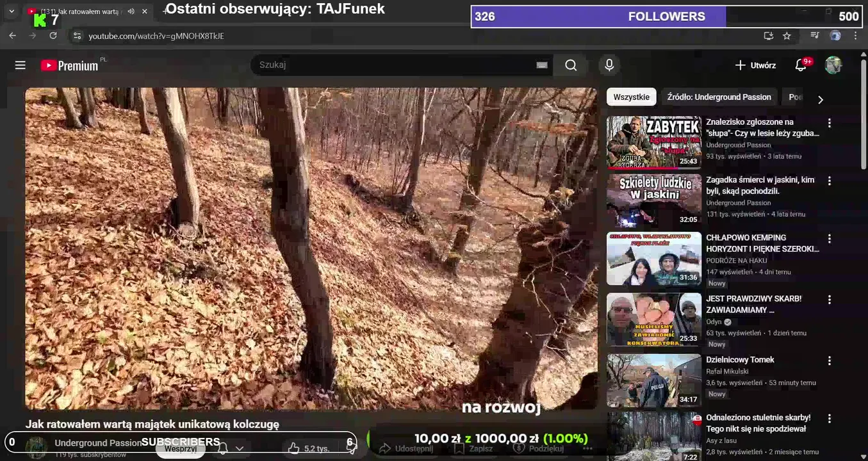Screen dimensions: 868x461
Task: Open Utwórz create menu
Action: coord(755,65)
